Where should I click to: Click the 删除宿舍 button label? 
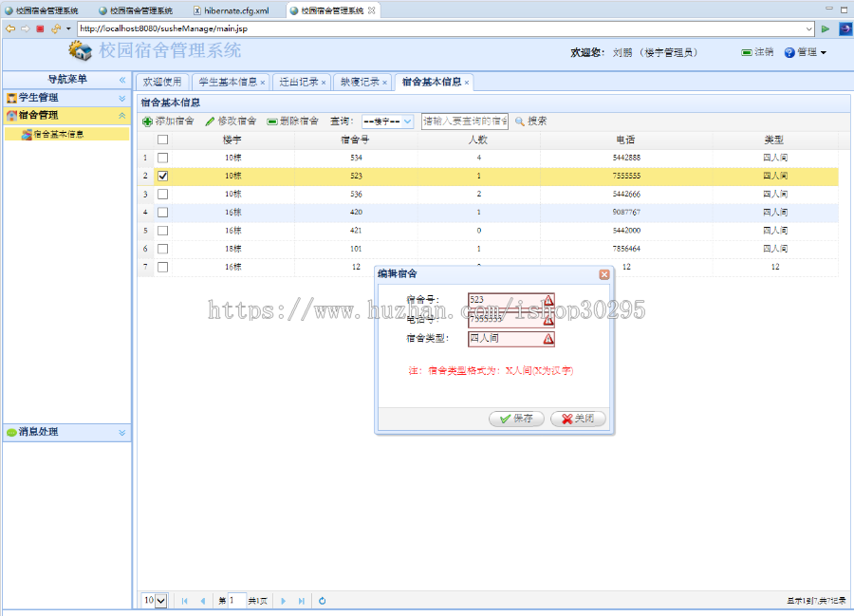click(x=299, y=121)
